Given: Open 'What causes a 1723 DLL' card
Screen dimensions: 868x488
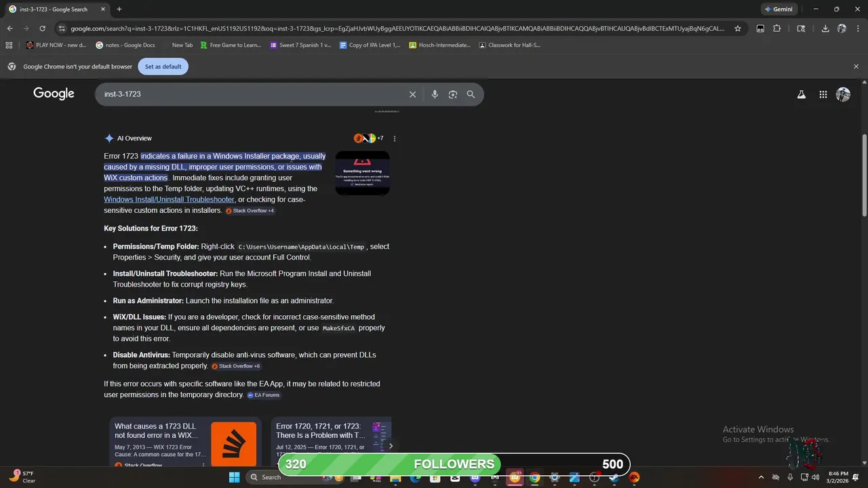Looking at the screenshot, I should click(x=185, y=441).
